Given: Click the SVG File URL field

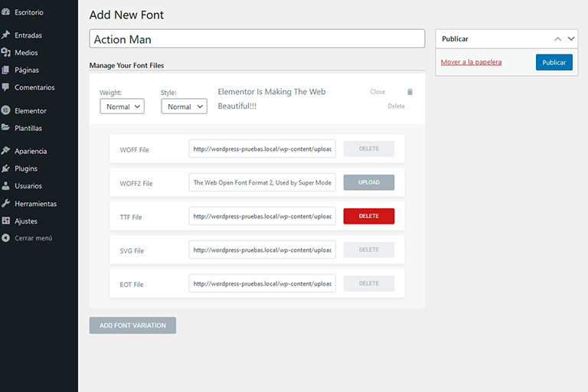Looking at the screenshot, I should (x=262, y=250).
